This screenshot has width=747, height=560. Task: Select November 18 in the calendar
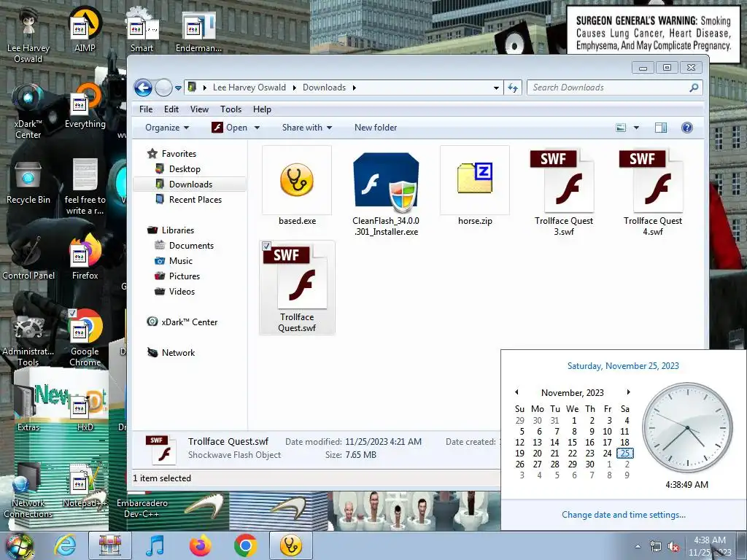point(624,443)
